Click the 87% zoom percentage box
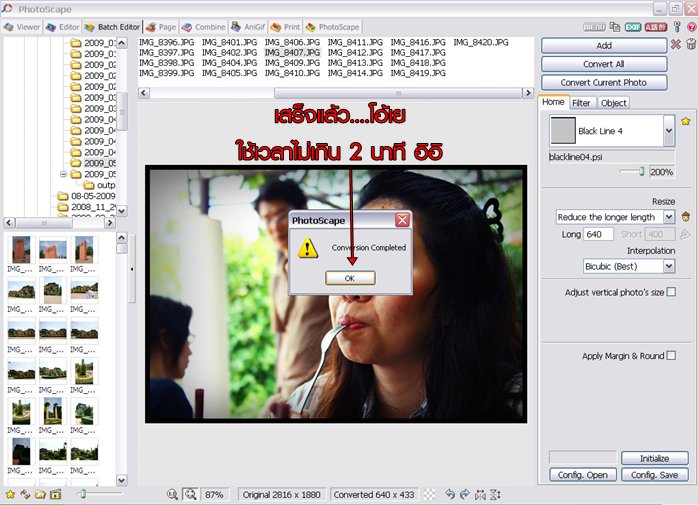This screenshot has height=505, width=698. pyautogui.click(x=214, y=494)
